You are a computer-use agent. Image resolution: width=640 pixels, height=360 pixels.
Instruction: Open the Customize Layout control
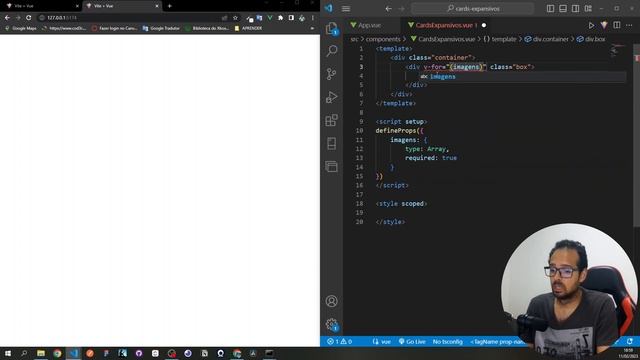pos(588,9)
